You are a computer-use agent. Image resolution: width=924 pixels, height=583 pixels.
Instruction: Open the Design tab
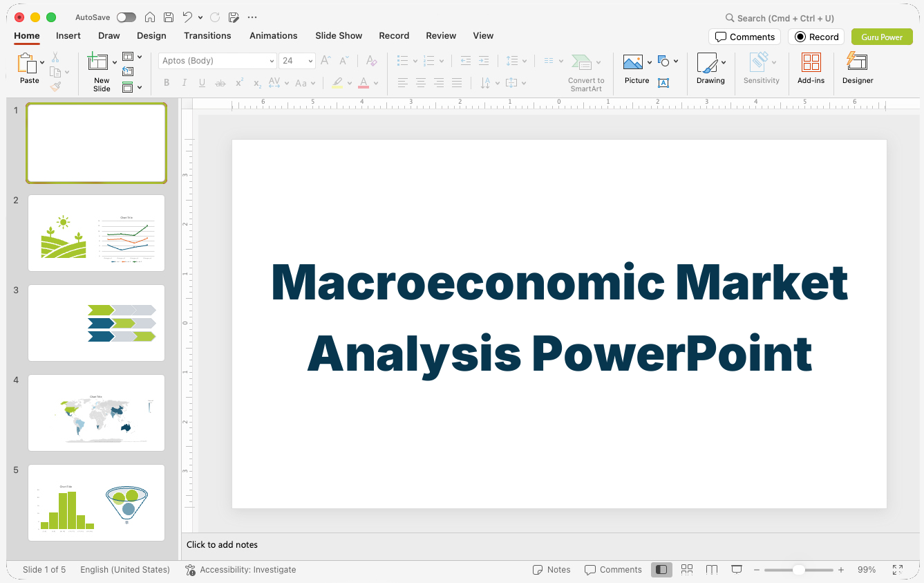click(151, 36)
